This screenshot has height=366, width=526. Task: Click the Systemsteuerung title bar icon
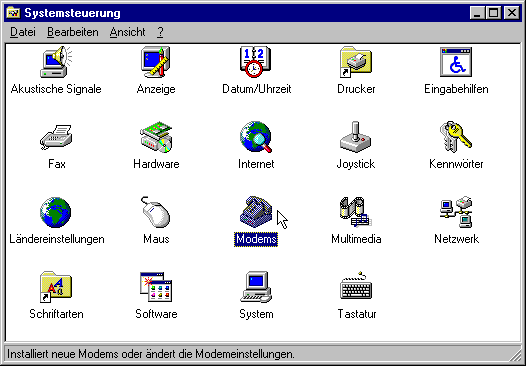click(14, 13)
